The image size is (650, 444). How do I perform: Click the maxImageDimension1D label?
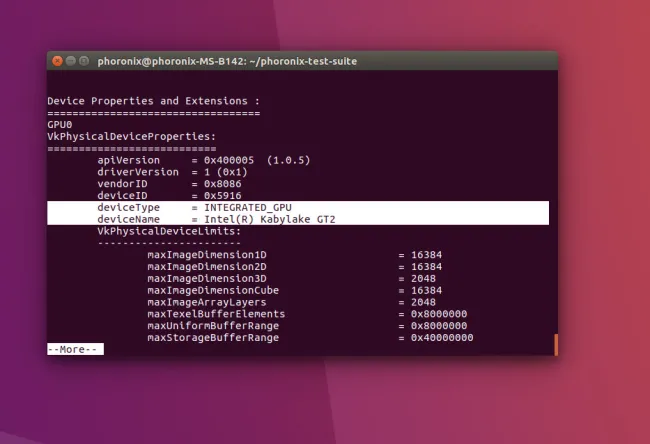click(x=207, y=255)
